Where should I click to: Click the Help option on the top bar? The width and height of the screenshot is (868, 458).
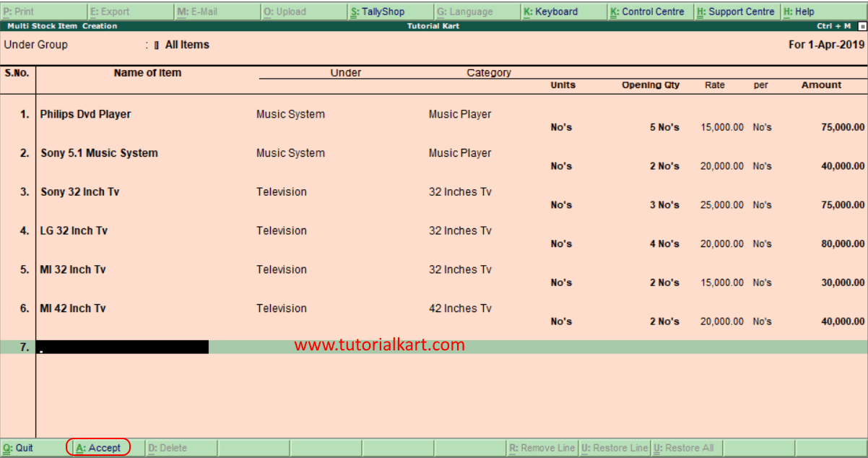[799, 11]
